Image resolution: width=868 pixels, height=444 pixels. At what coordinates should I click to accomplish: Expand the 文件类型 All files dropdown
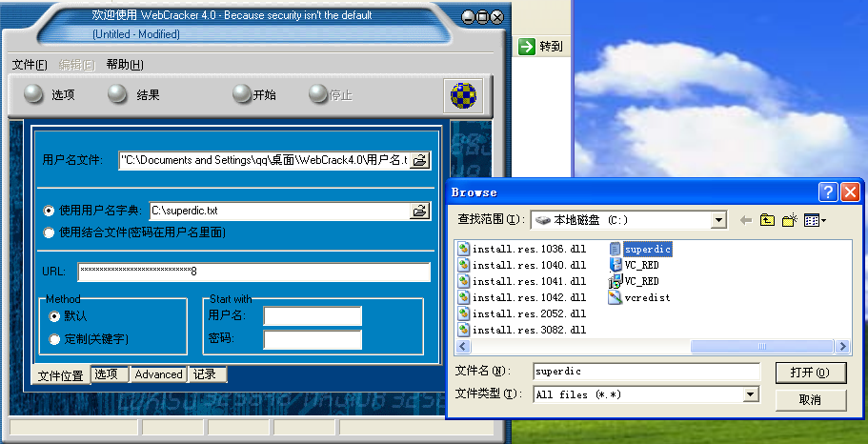click(751, 394)
